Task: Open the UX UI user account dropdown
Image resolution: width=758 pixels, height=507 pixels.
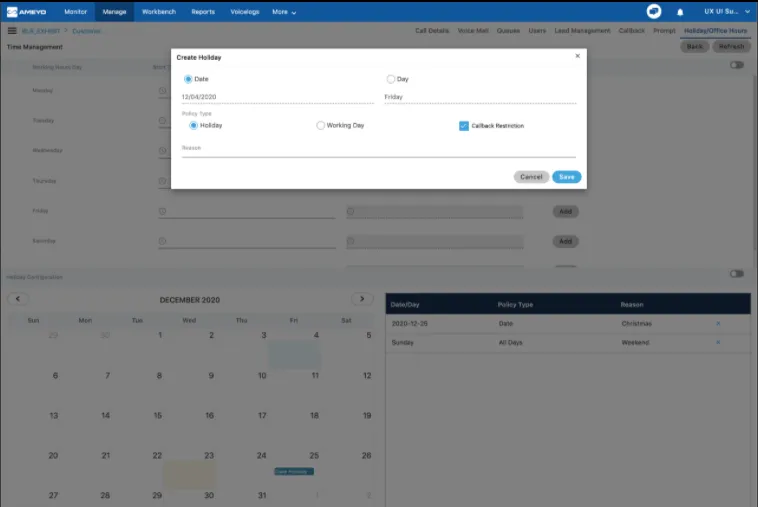Action: (x=727, y=12)
